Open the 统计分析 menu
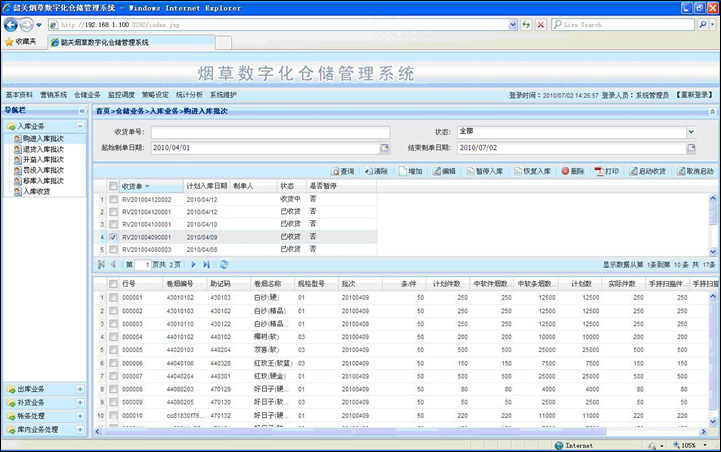 pyautogui.click(x=189, y=95)
